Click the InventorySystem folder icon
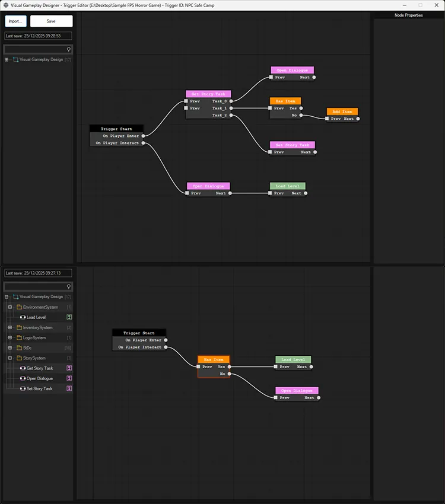Screen dimensions: 445x504 coord(19,327)
